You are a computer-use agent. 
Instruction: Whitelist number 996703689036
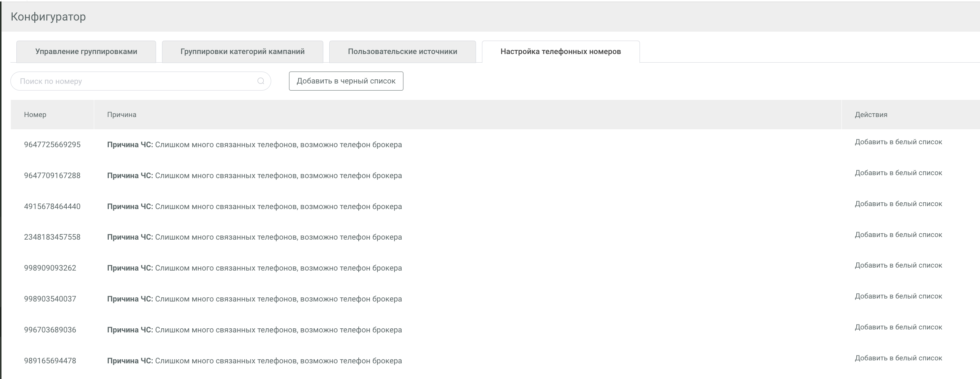(x=898, y=327)
